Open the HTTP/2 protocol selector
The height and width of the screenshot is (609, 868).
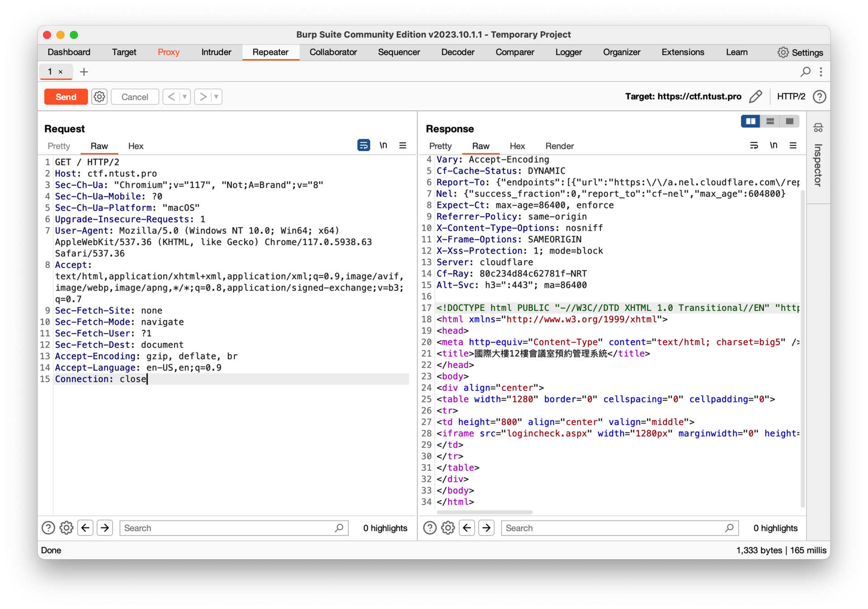(791, 97)
